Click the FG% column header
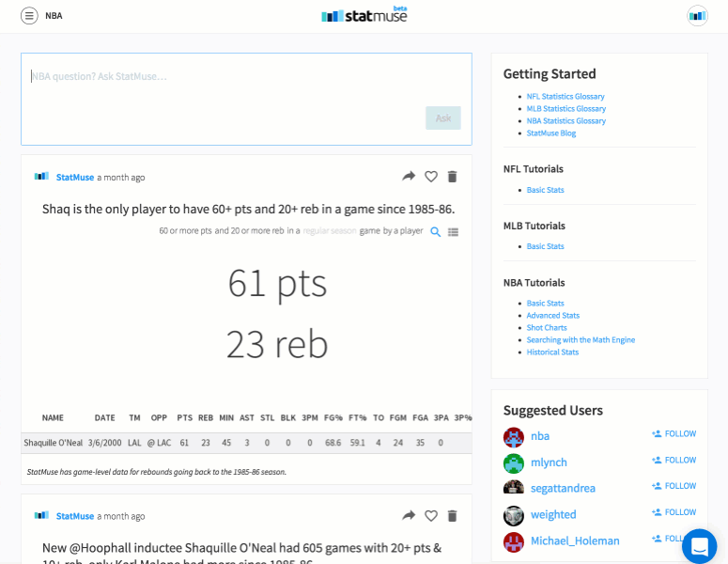Viewport: 728px width, 564px height. point(333,417)
